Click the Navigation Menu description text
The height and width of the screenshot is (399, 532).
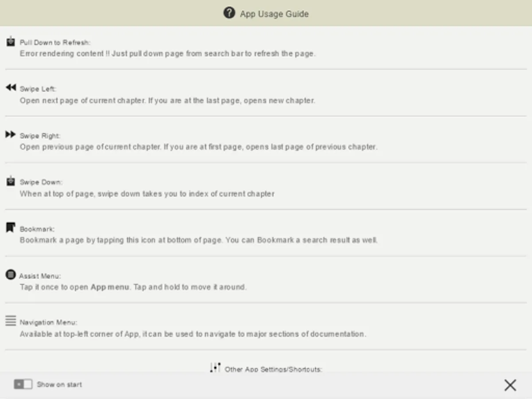[192, 334]
